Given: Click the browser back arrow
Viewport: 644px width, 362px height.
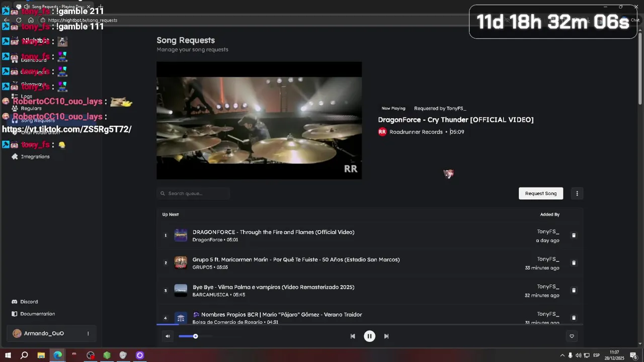Looking at the screenshot, I should click(x=7, y=20).
